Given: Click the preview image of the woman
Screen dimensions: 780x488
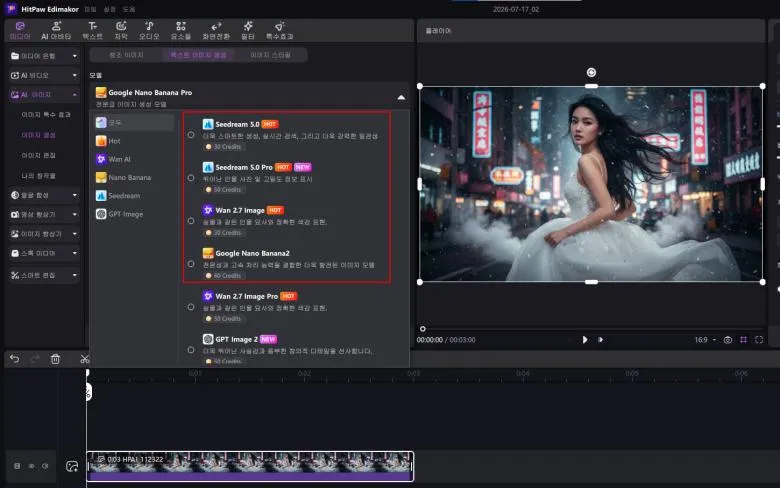Looking at the screenshot, I should coord(591,184).
